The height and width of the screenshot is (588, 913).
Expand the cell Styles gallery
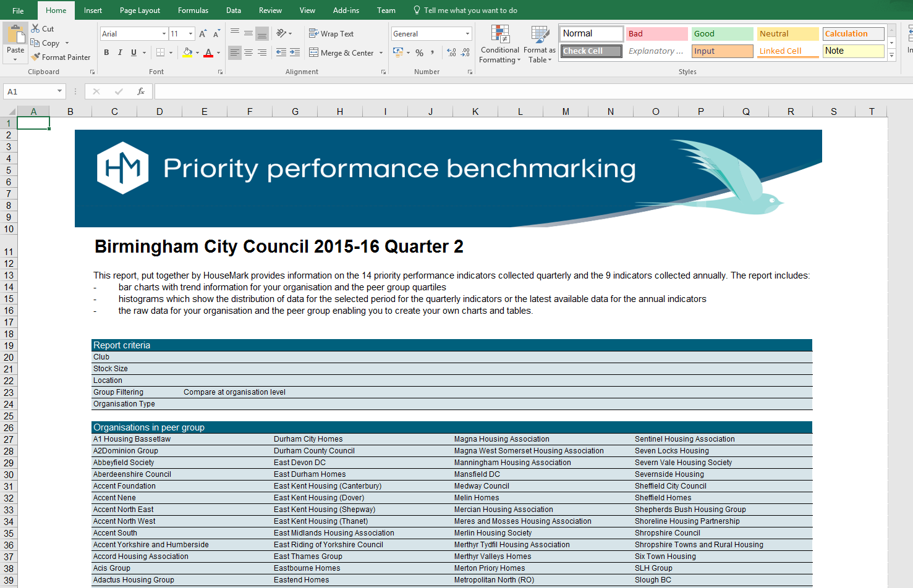(891, 56)
